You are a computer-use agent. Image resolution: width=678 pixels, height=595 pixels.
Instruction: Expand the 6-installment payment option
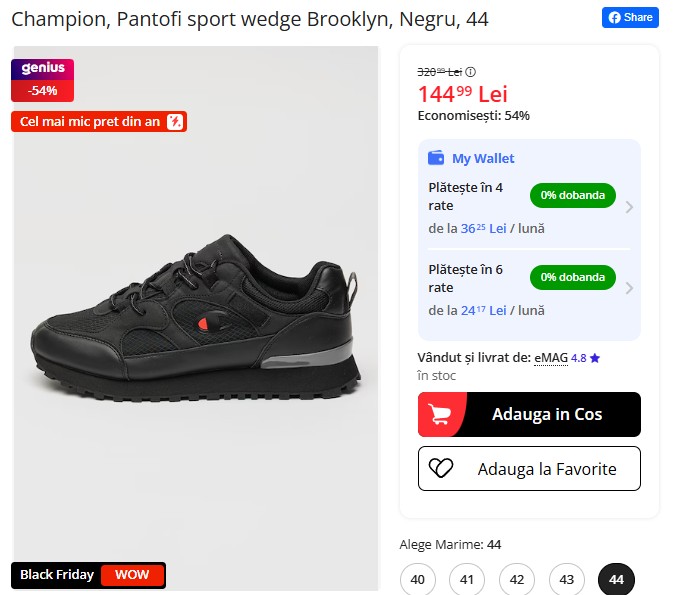628,289
